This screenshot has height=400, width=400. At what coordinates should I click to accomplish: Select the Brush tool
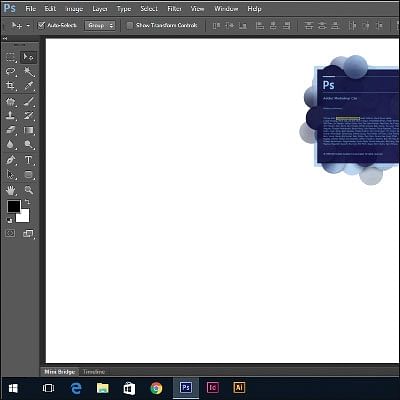pyautogui.click(x=29, y=101)
